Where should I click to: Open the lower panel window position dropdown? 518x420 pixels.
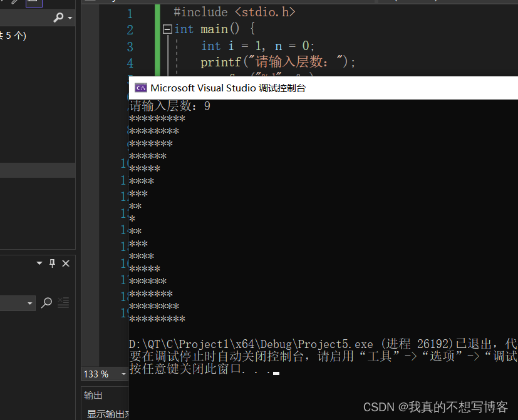pyautogui.click(x=39, y=263)
